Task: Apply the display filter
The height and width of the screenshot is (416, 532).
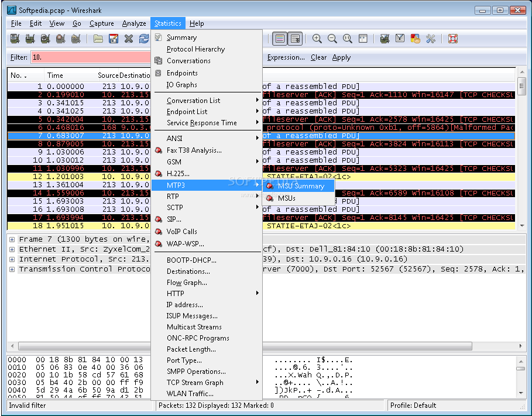Action: [341, 57]
